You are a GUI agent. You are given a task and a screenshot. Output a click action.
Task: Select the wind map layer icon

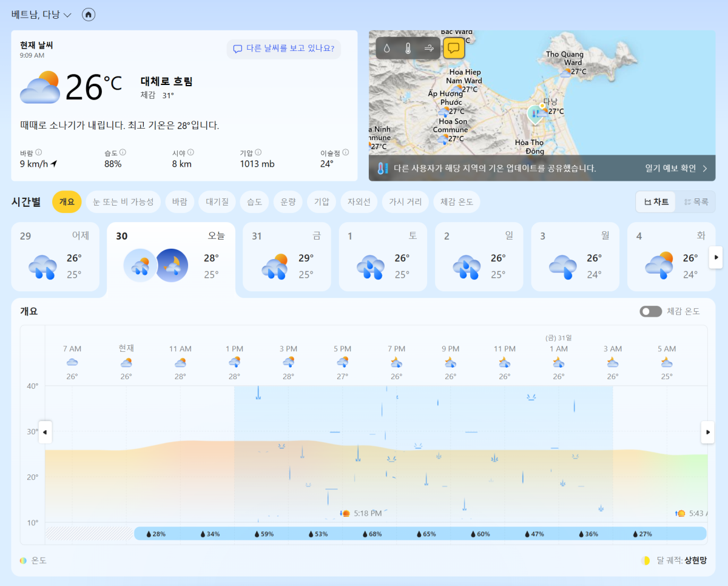coord(429,49)
